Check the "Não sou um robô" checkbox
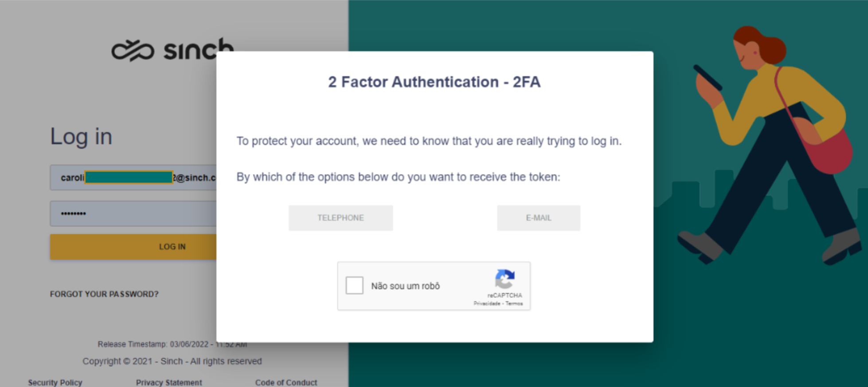This screenshot has height=387, width=868. pos(354,285)
